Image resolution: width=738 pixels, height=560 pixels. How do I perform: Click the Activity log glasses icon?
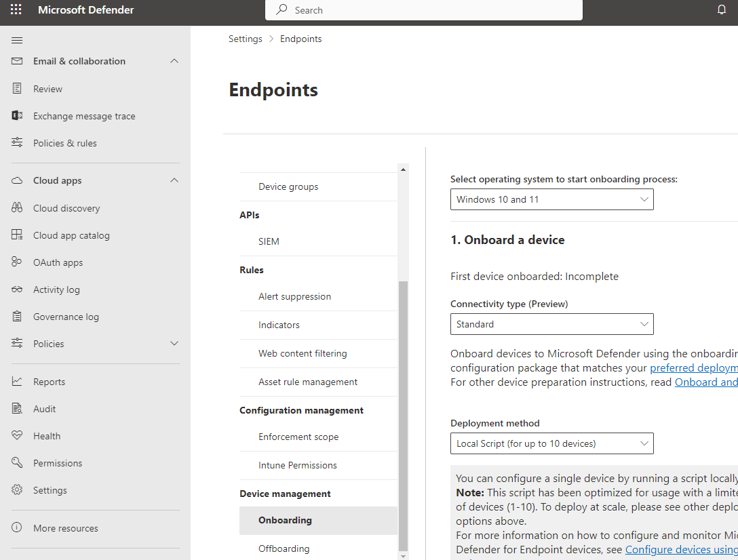click(17, 289)
